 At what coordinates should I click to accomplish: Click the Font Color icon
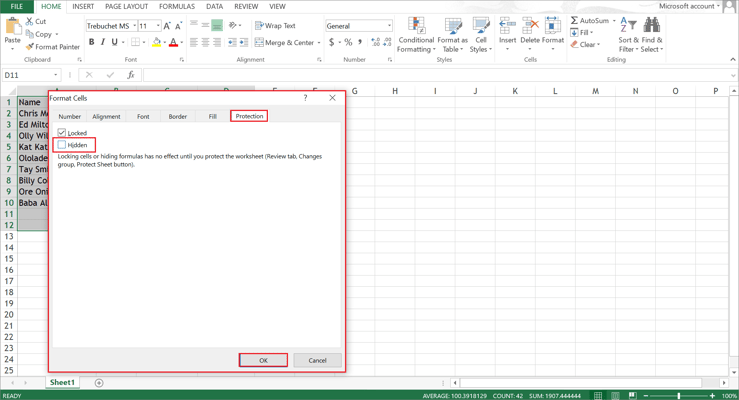point(173,42)
